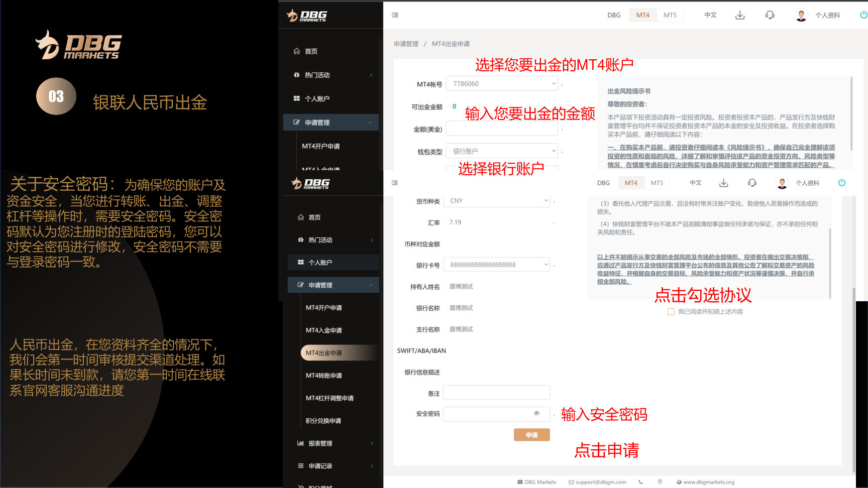Open MT4杠杆调整申请 in the sidebar
This screenshot has height=488, width=868.
(x=330, y=398)
